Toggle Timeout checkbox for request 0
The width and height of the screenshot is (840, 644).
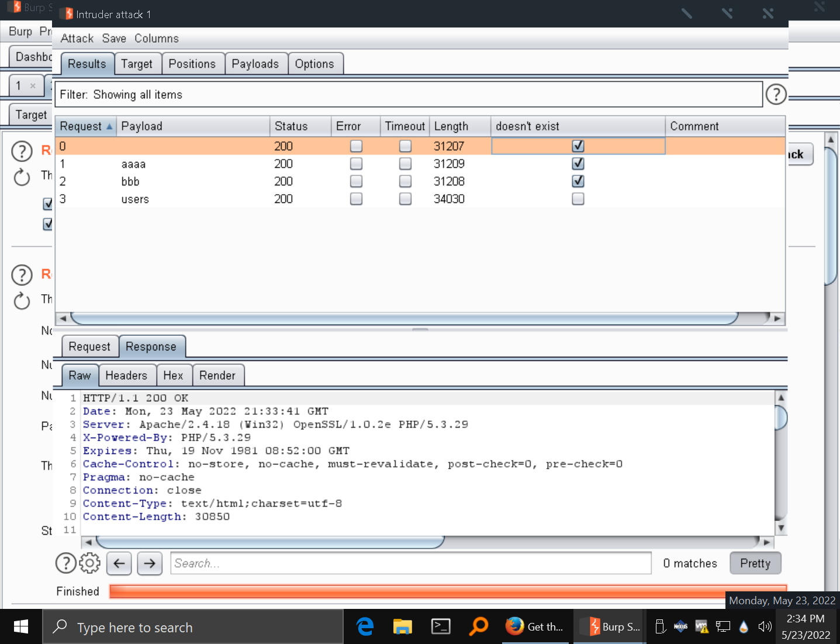(405, 146)
